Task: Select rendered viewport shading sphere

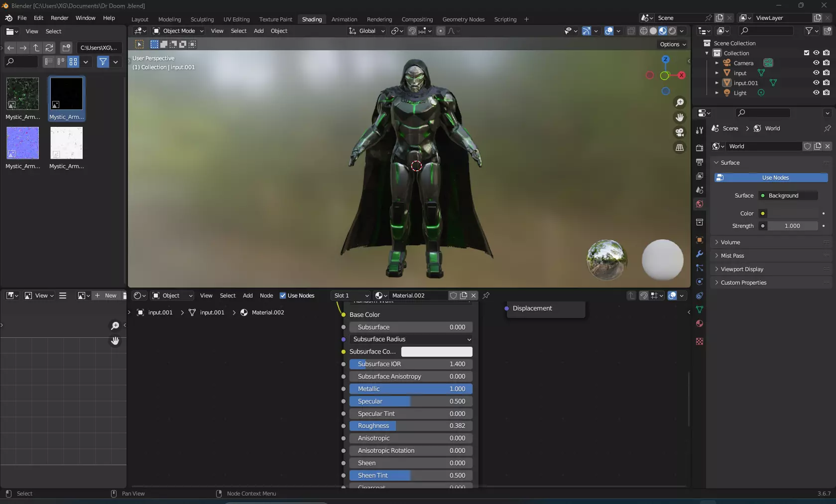Action: pos(672,31)
